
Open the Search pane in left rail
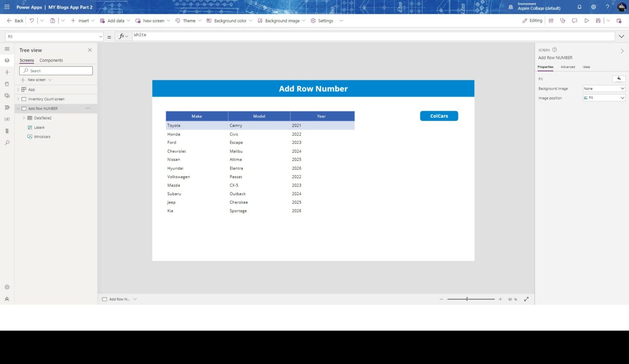coord(7,142)
